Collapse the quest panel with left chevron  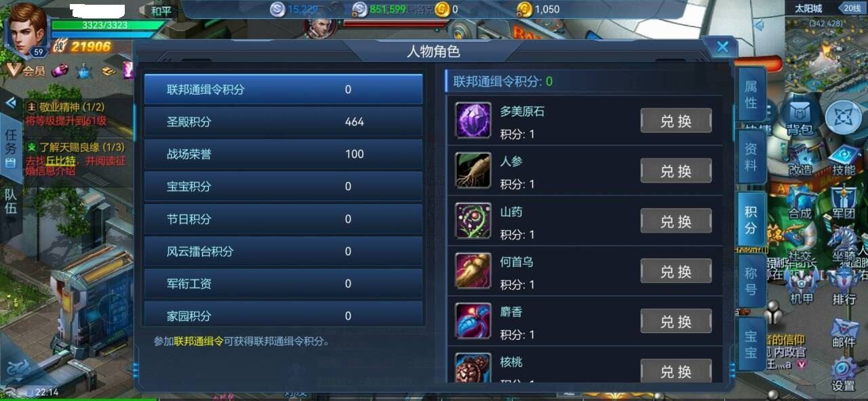pyautogui.click(x=10, y=103)
